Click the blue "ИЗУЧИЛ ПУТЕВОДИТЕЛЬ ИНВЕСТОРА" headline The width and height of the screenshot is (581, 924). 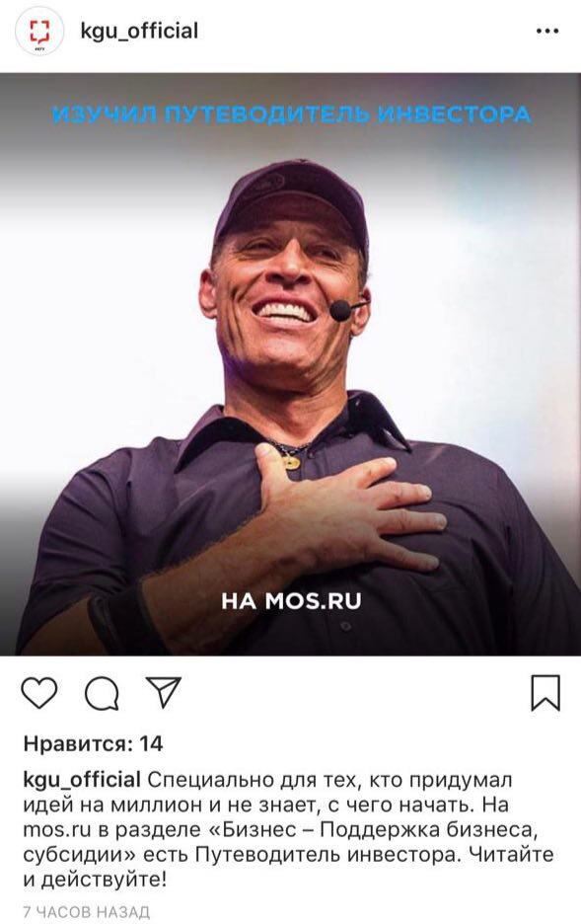[291, 114]
